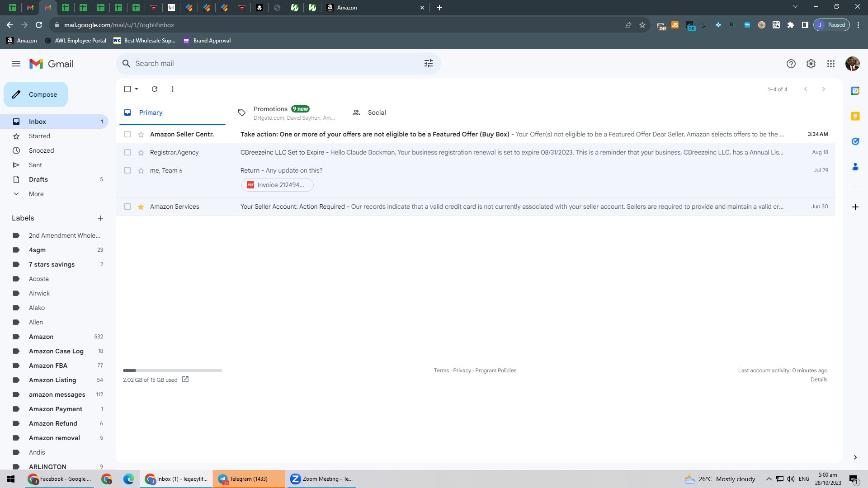Select the Return thread email checkbox
Image resolution: width=868 pixels, height=488 pixels.
127,170
